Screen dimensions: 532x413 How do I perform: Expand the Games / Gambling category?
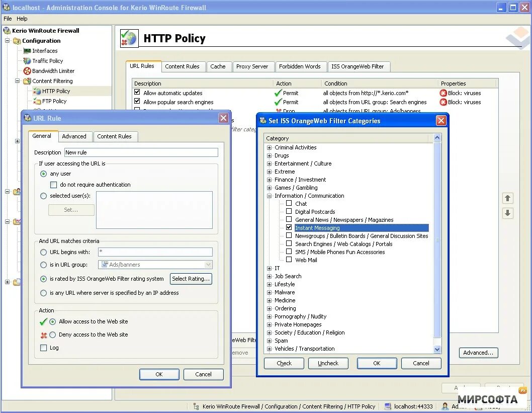pyautogui.click(x=269, y=188)
